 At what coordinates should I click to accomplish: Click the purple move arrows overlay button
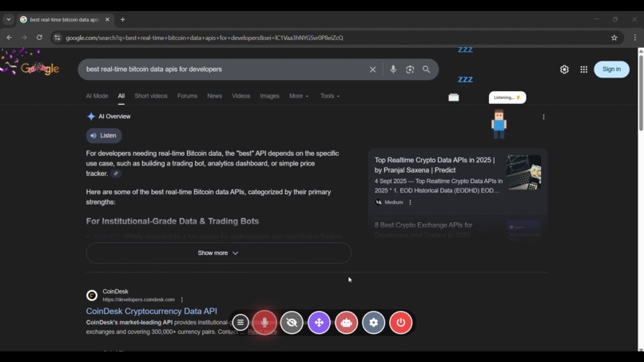(319, 323)
